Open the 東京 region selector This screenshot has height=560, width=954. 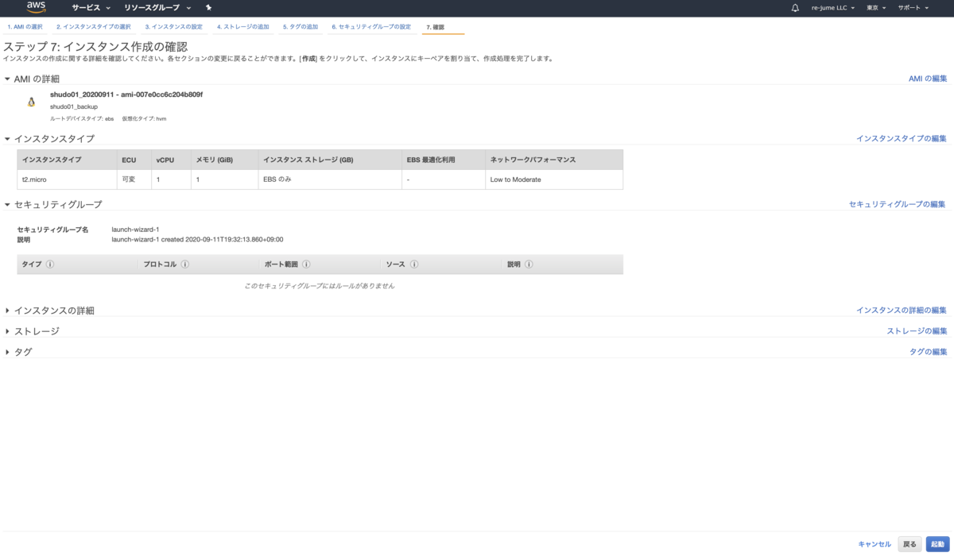(877, 8)
